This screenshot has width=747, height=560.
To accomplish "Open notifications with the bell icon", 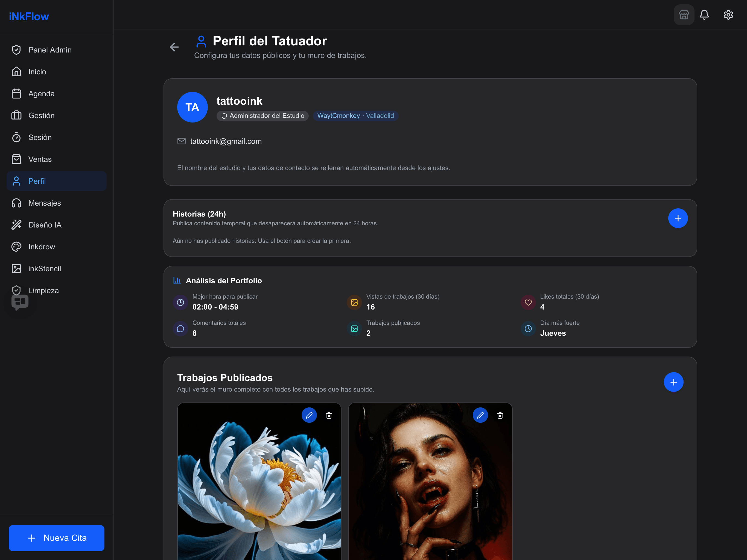I will (x=705, y=14).
